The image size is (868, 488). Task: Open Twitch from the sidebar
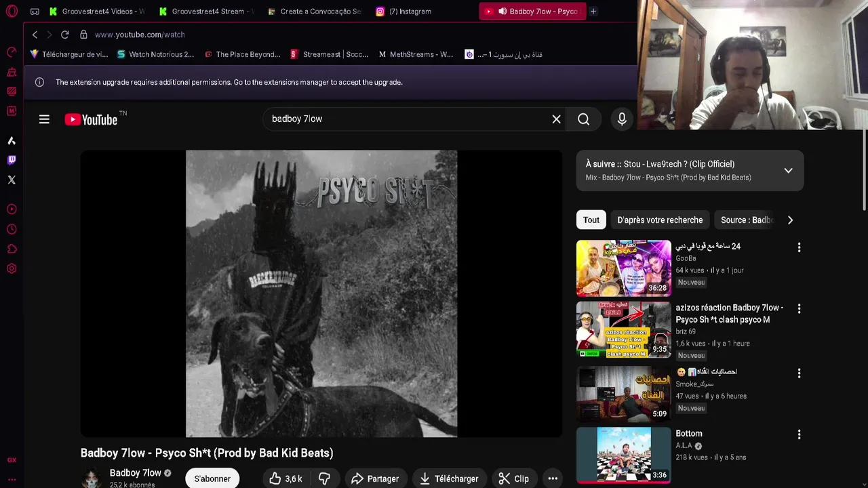pos(12,160)
